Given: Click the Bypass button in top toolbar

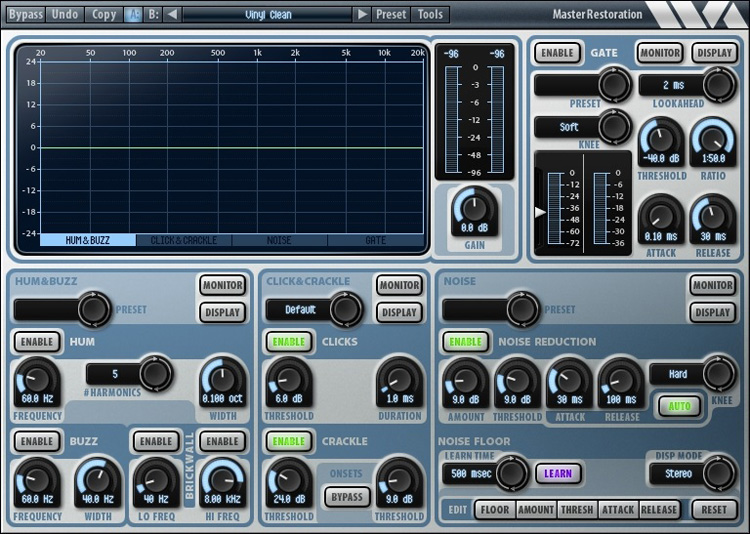Looking at the screenshot, I should coord(26,14).
